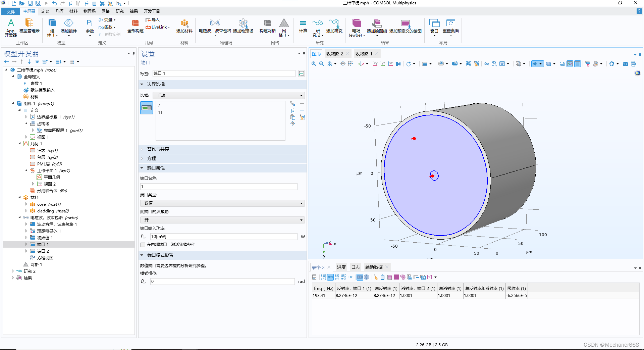Click the 模式相位 input field
Image resolution: width=644 pixels, height=350 pixels.
222,282
